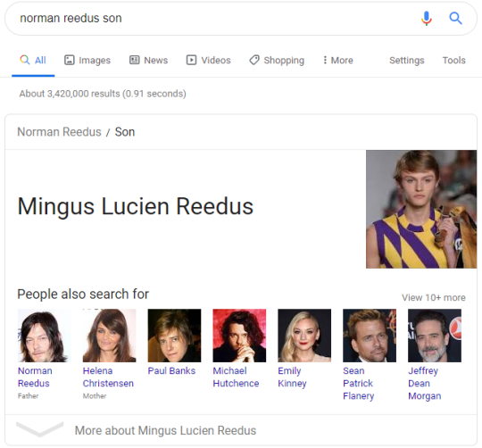
Task: Open search Tools
Action: point(453,60)
